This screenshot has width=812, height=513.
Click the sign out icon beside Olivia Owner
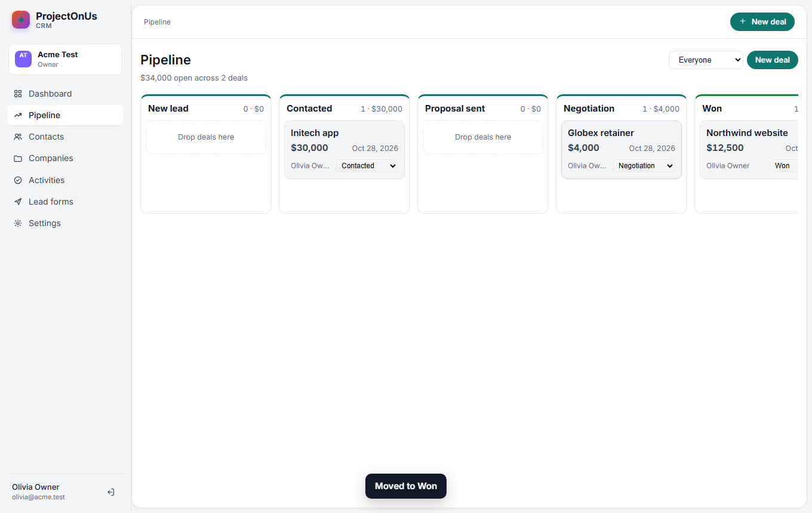coord(111,492)
